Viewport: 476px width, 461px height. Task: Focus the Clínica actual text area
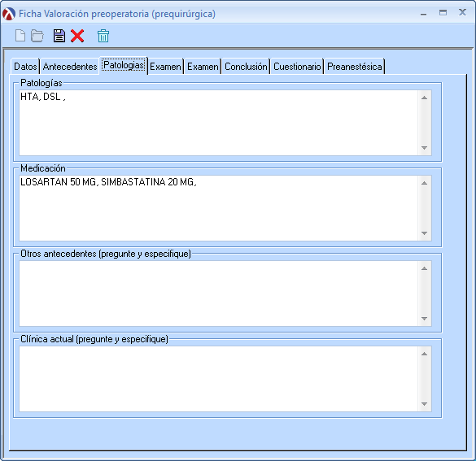click(x=219, y=379)
